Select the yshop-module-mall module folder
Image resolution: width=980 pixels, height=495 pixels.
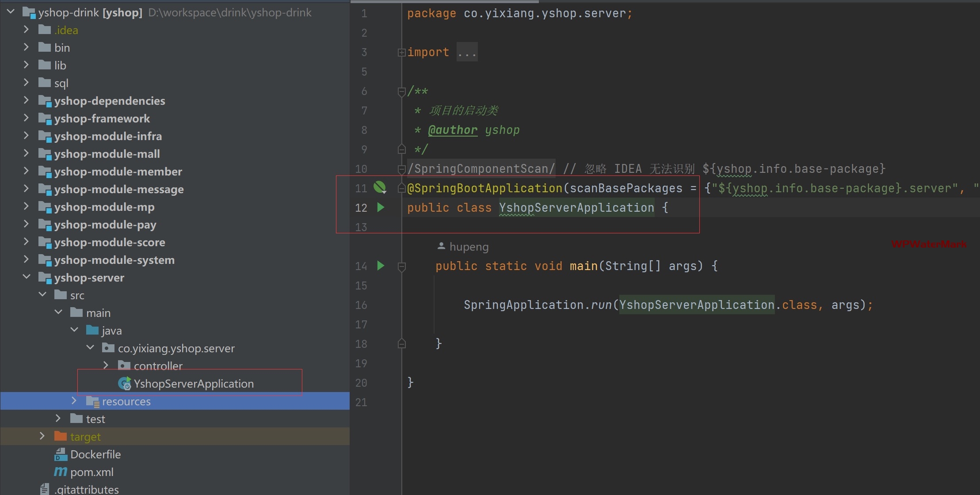[x=107, y=154]
